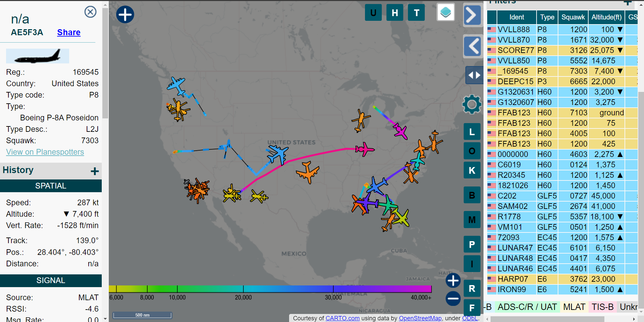The height and width of the screenshot is (322, 644).
Task: Click the yellow aircraft icon over New Mexico
Action: click(x=259, y=196)
